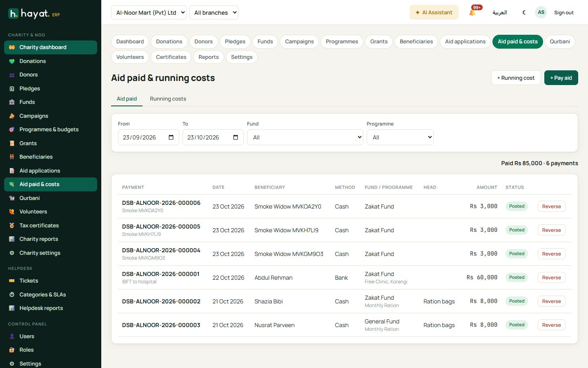Open Pledges icon in sidebar
The height and width of the screenshot is (368, 588).
12,89
